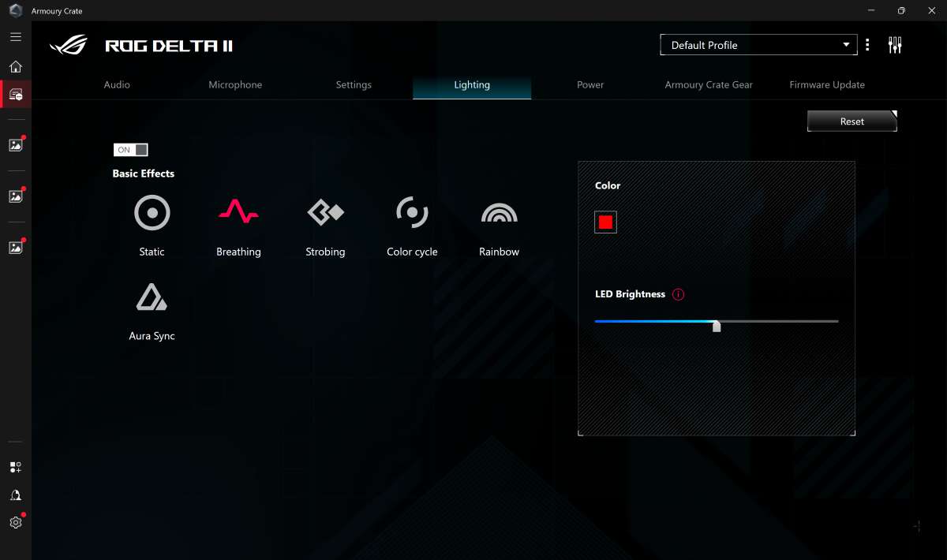
Task: Choose the Color cycle effect icon
Action: point(412,212)
